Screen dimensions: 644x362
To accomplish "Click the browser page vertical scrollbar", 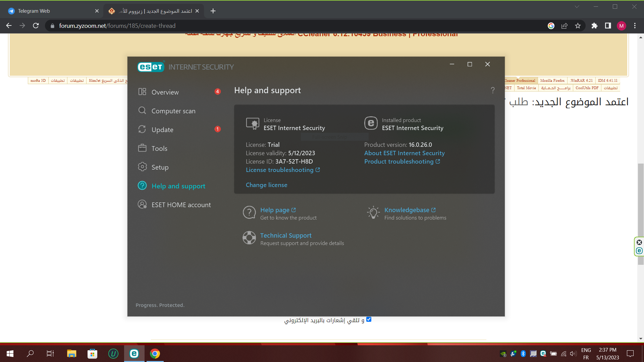I will [x=641, y=215].
